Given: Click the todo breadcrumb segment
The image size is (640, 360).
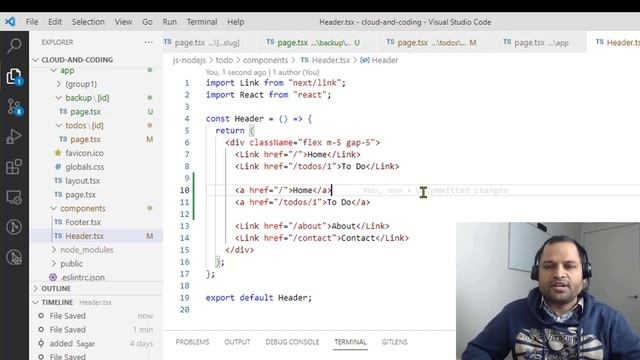Looking at the screenshot, I should (224, 60).
